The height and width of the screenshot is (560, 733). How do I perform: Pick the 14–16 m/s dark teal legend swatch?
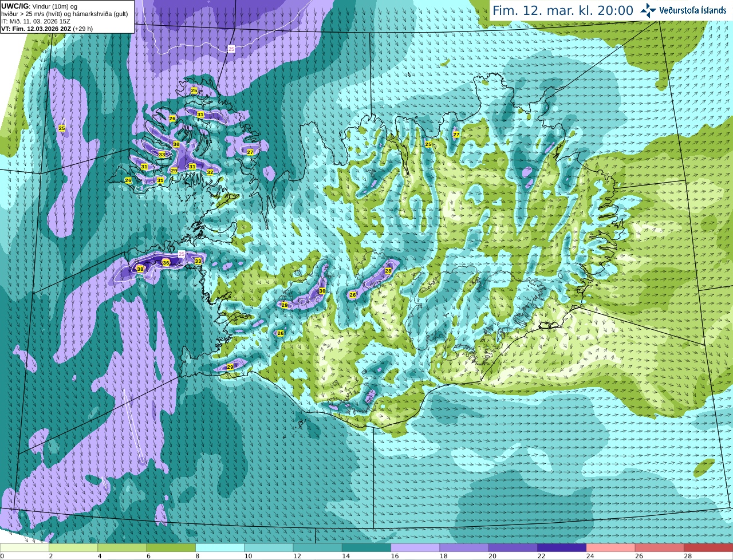pos(366,547)
